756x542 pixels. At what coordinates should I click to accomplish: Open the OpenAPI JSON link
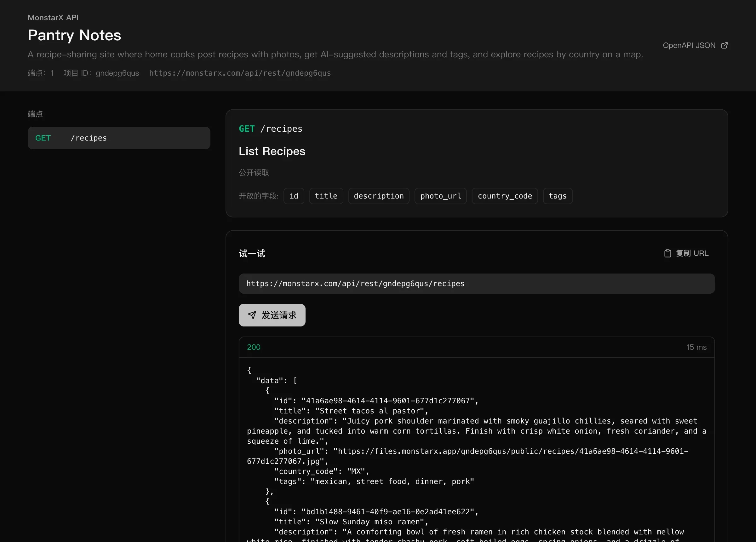pos(695,45)
